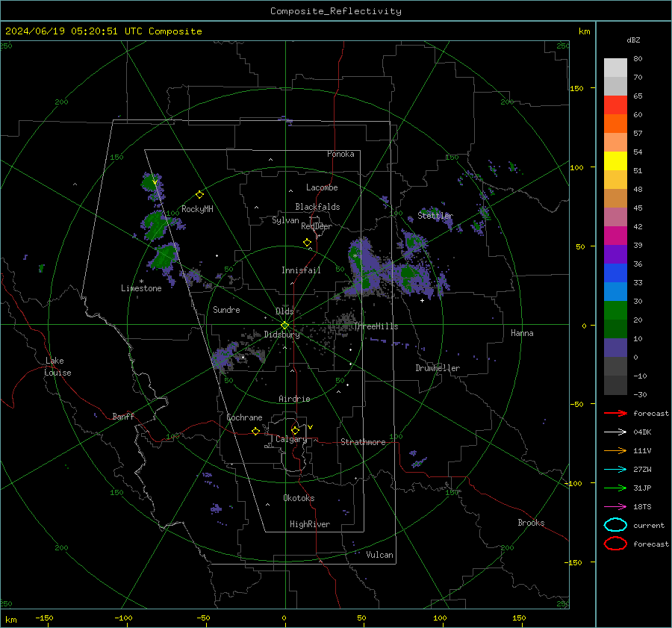Click the orange 111V arrow legend icon
Screen dimensions: 672x628
click(x=615, y=450)
